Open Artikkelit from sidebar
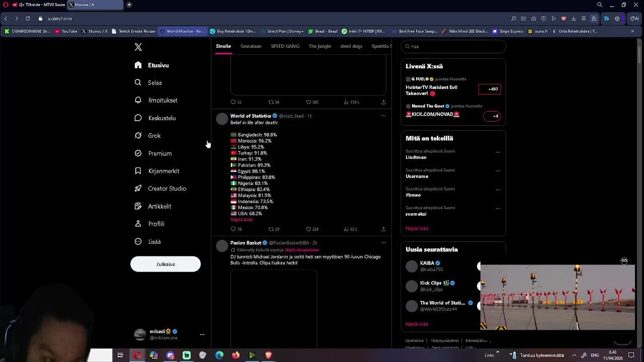Viewport: 644px width, 362px height. click(x=153, y=206)
